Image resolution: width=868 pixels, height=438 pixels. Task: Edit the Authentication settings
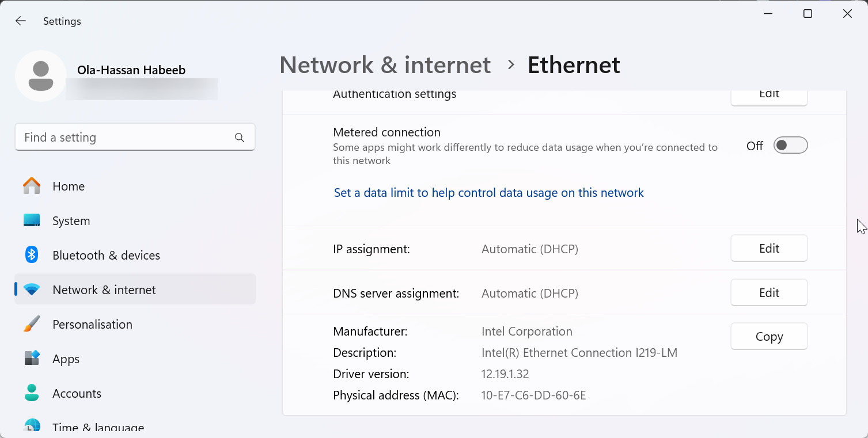[769, 96]
